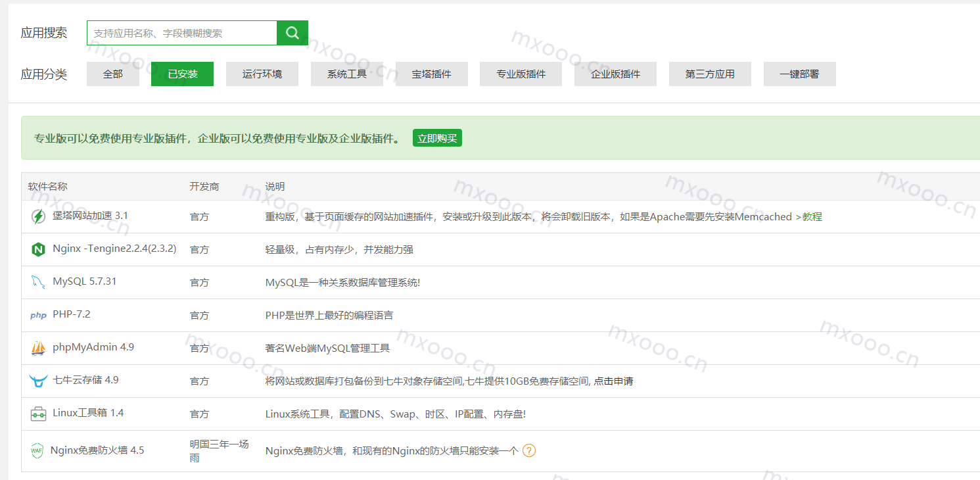Viewport: 980px width, 480px height.
Task: Select the 全部 category tab
Action: pyautogui.click(x=113, y=74)
